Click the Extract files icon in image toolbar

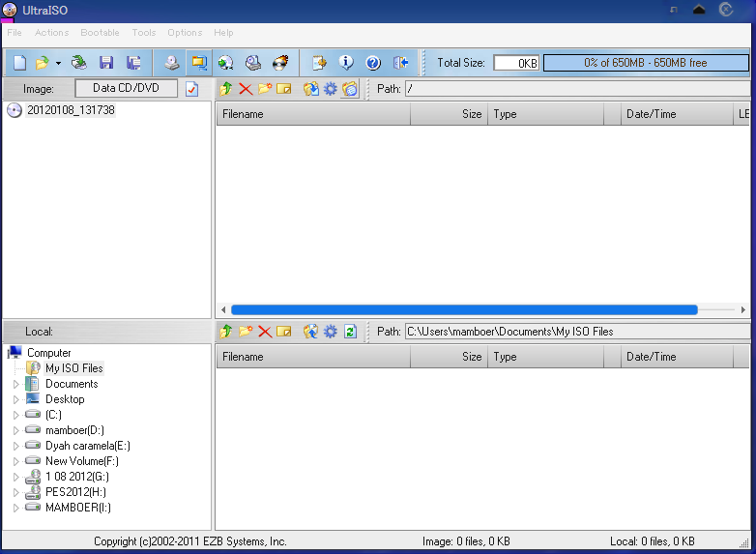pos(311,89)
